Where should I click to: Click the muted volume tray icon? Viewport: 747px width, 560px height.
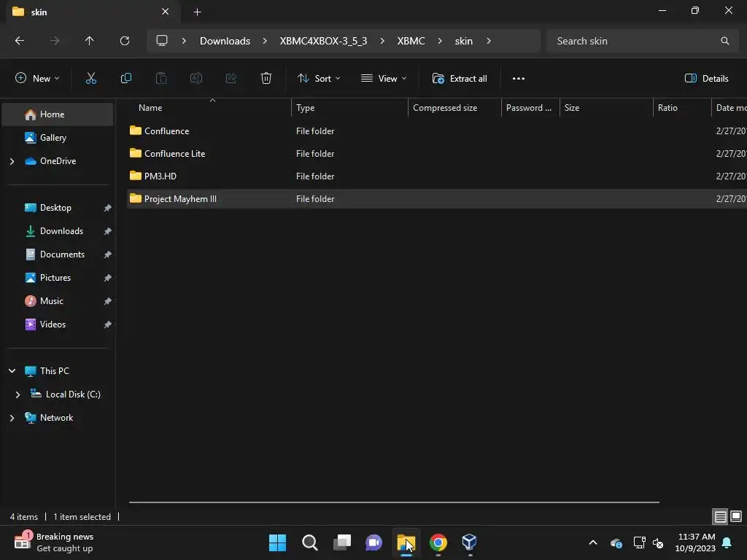pyautogui.click(x=659, y=542)
